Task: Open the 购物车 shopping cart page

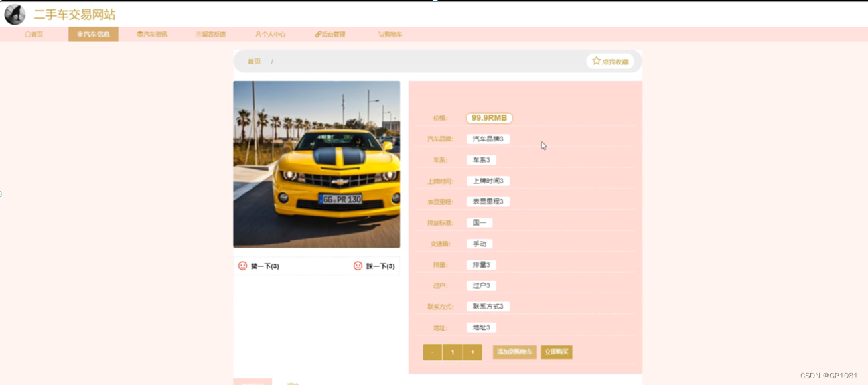Action: coord(390,35)
